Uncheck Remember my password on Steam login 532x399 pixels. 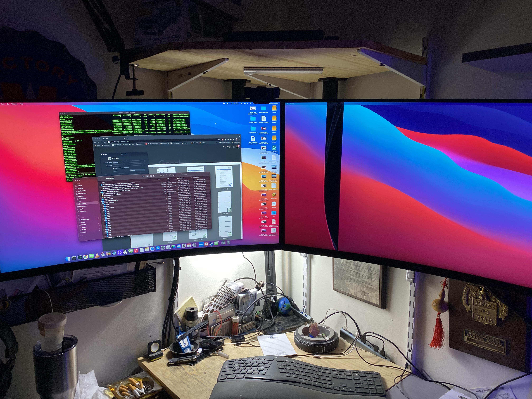114,168
